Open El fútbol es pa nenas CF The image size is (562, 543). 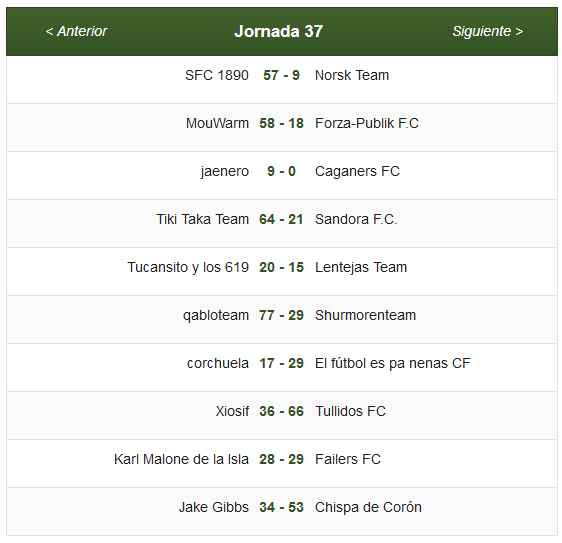(392, 364)
